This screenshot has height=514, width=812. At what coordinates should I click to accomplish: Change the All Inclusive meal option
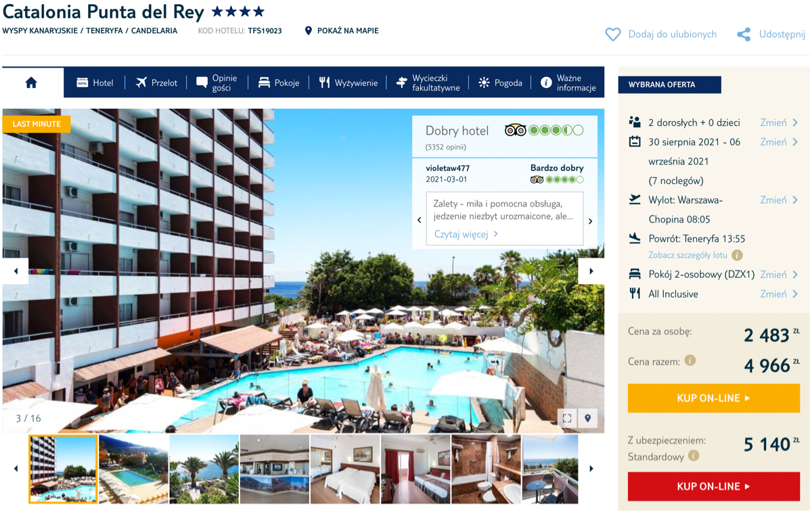779,294
